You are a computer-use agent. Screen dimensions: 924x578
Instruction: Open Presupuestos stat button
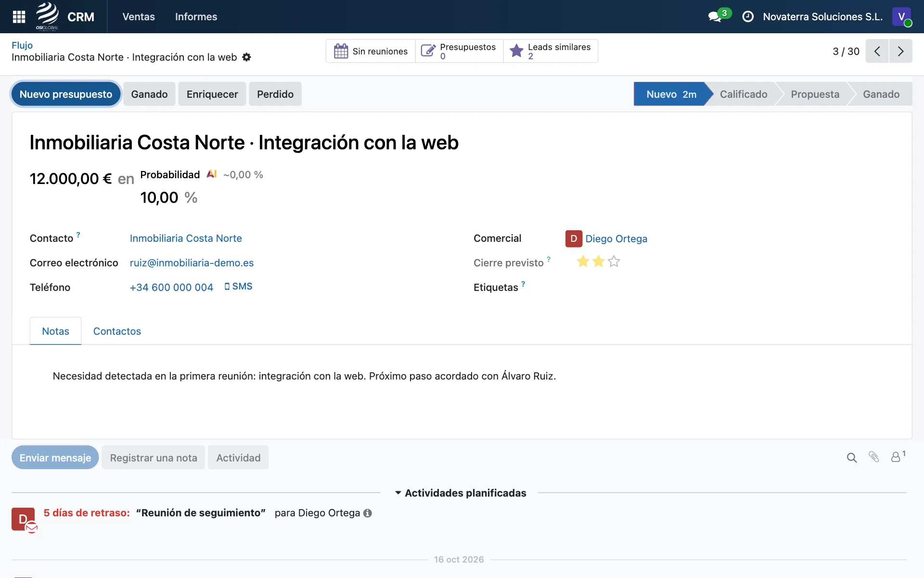[459, 51]
